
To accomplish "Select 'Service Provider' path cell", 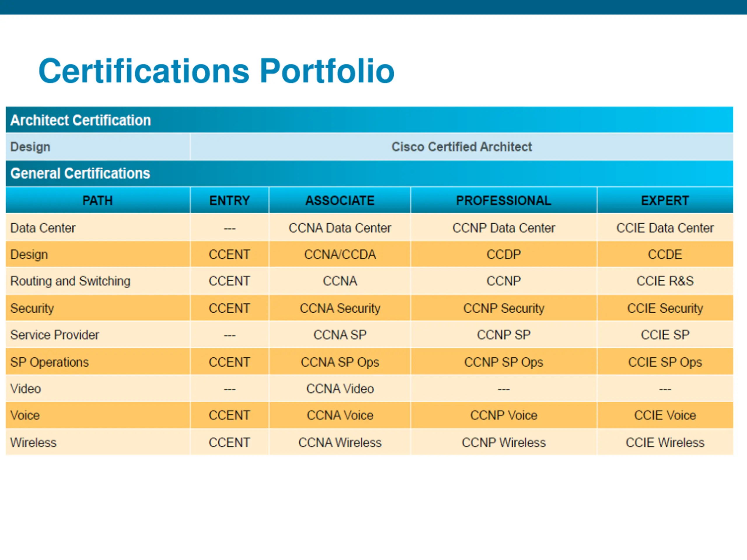I will tap(97, 335).
